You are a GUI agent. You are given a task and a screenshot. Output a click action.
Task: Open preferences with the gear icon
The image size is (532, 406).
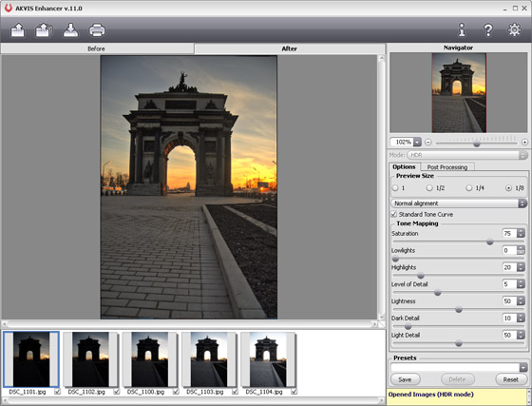point(514,29)
